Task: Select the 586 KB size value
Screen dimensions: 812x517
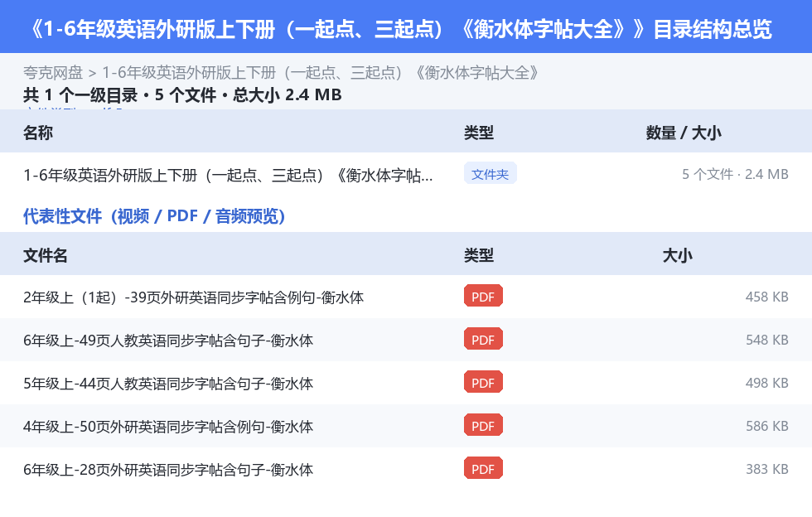Action: [767, 426]
